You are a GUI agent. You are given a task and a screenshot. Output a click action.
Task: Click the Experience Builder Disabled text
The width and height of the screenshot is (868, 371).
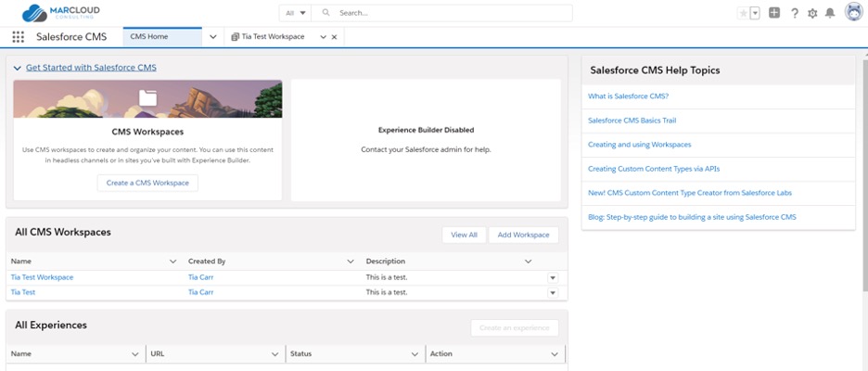coord(427,130)
